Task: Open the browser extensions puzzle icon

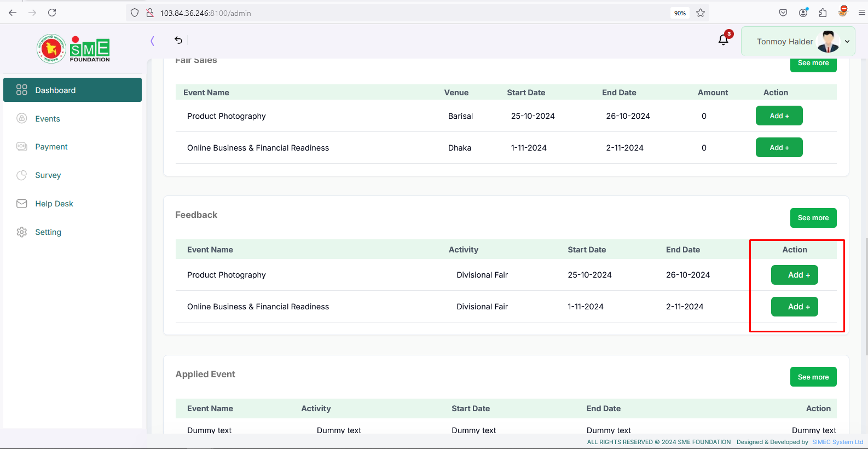Action: click(823, 13)
